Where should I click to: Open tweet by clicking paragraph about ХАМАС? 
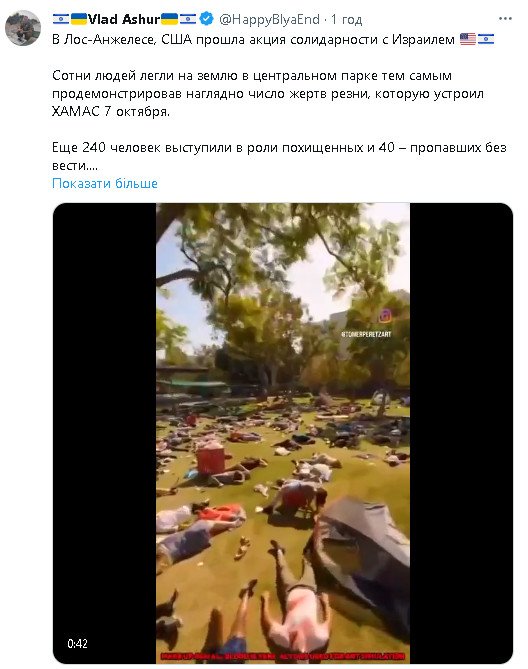pyautogui.click(x=268, y=93)
